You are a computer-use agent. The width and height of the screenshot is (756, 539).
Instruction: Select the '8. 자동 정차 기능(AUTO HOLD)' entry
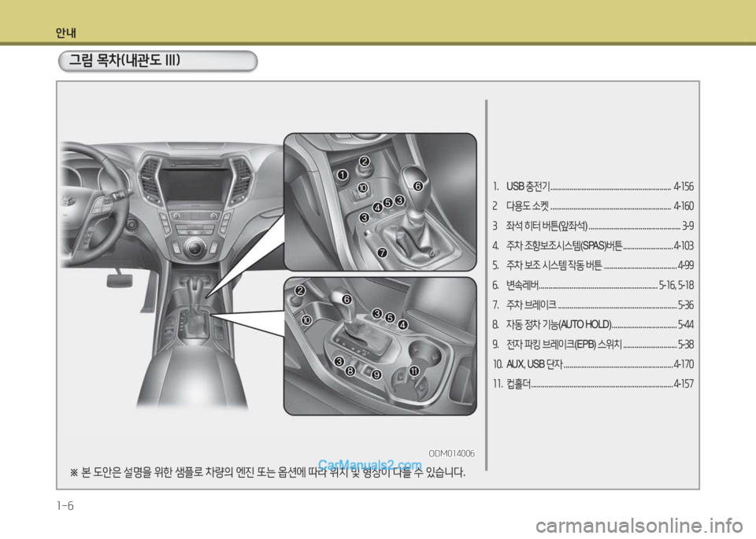click(x=593, y=325)
